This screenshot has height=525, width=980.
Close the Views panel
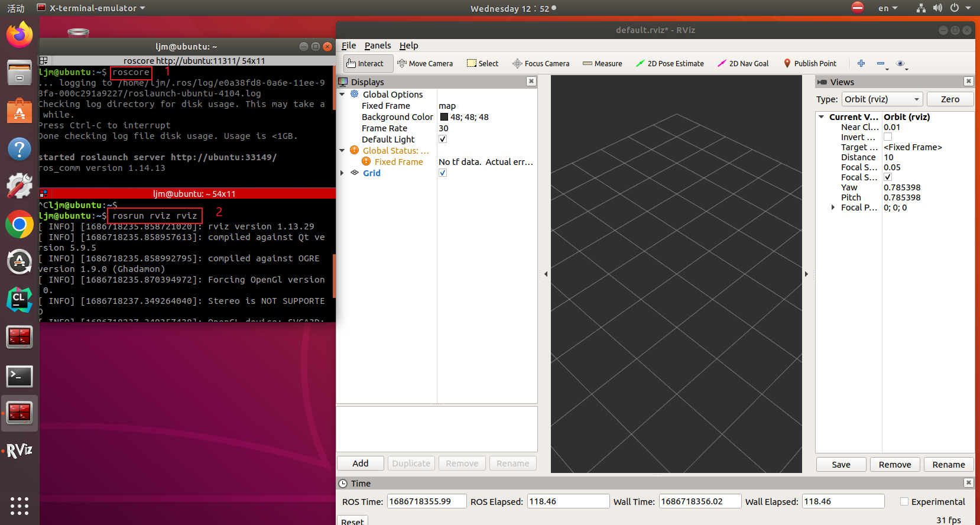click(x=968, y=82)
